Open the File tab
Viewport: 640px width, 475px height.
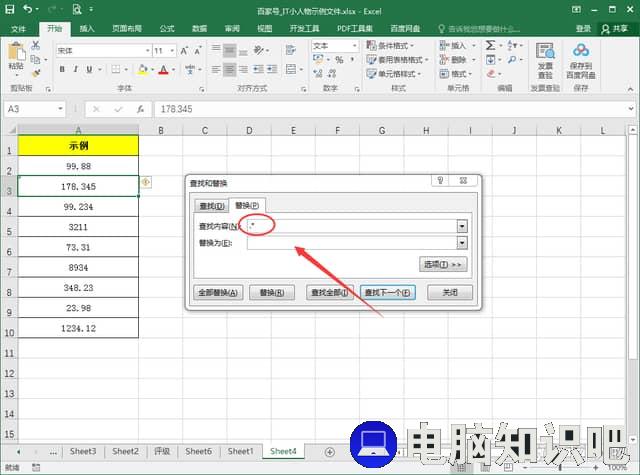[18, 29]
